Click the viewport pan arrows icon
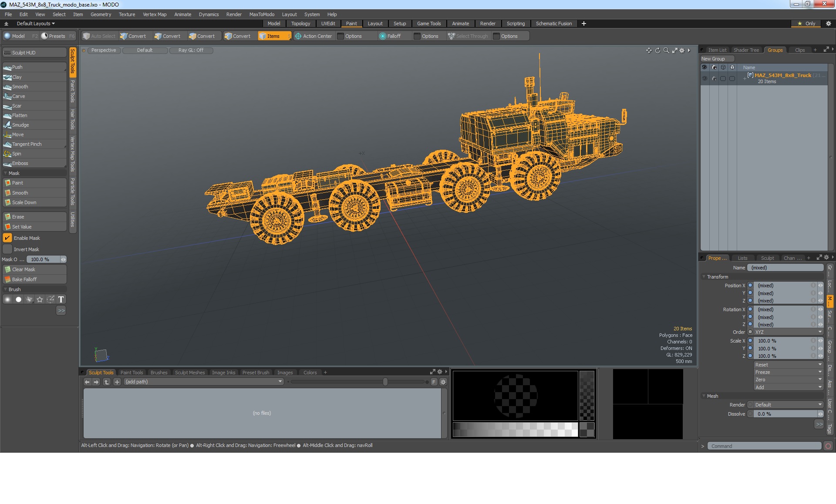The image size is (836, 504). (x=649, y=50)
